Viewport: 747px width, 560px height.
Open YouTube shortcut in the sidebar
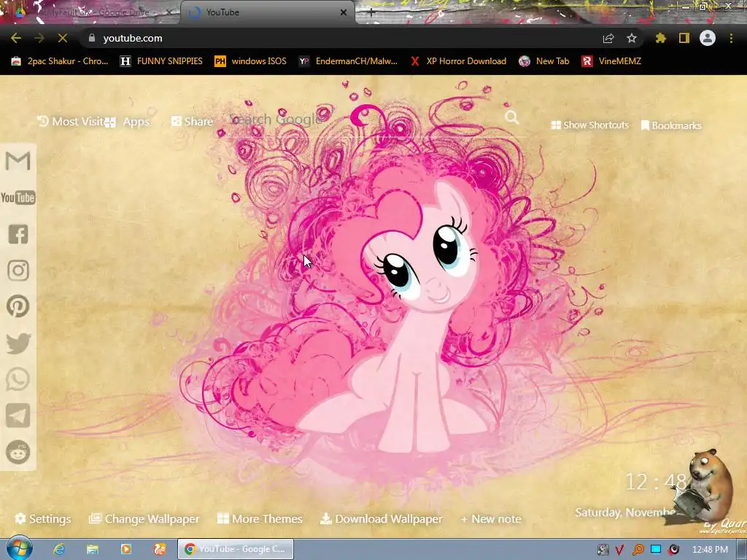18,198
